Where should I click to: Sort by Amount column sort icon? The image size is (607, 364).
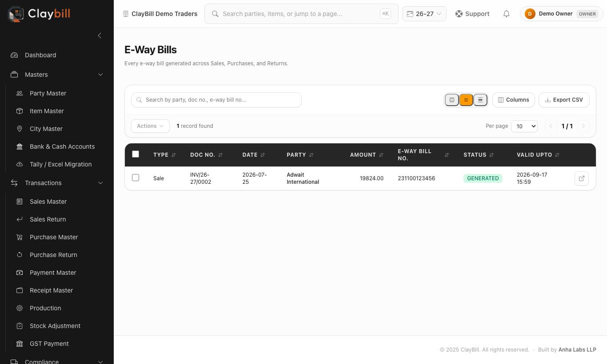[381, 155]
